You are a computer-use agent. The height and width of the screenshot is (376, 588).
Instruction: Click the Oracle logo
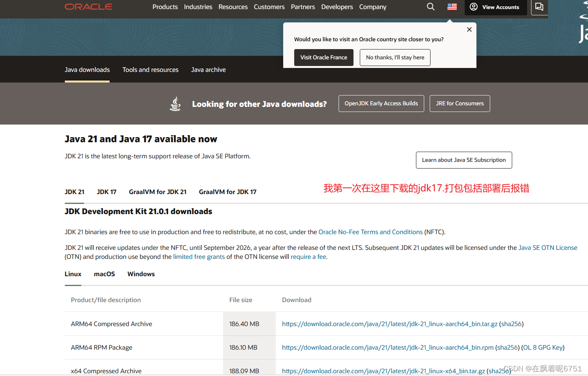(88, 6)
